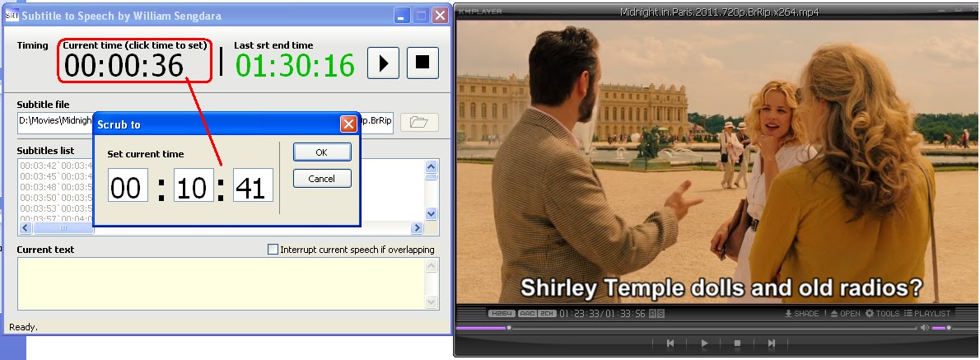Click the KMPlayer video frame
The height and width of the screenshot is (360, 980).
(716, 162)
